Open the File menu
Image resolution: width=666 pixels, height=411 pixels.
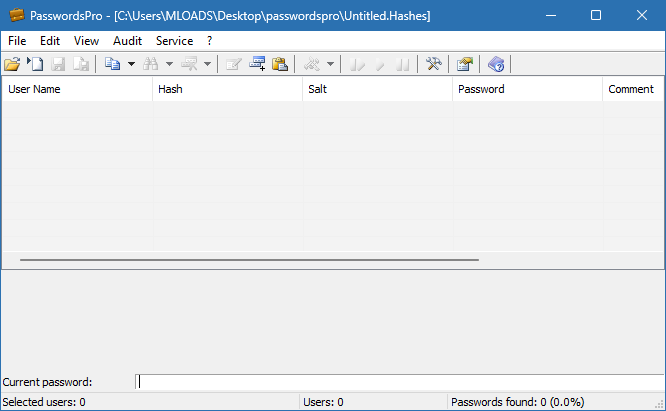[x=17, y=41]
